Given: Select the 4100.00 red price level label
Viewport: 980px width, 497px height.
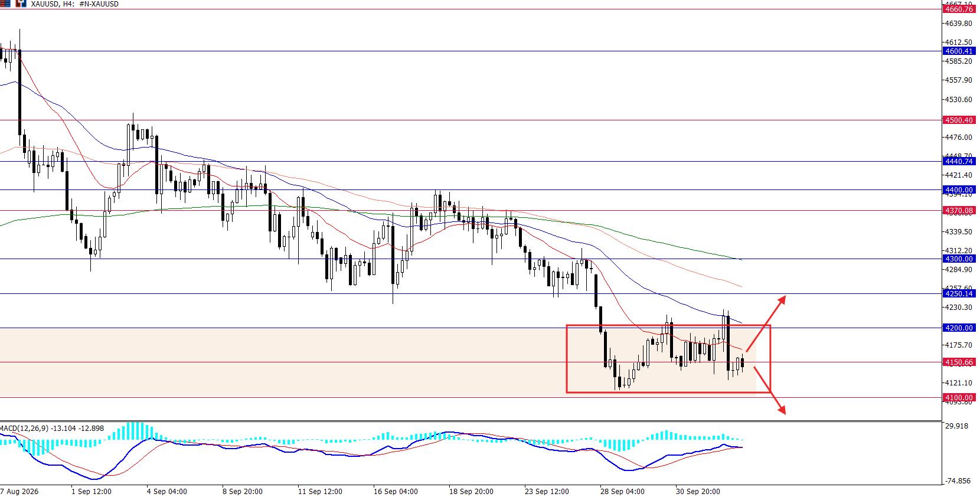Looking at the screenshot, I should (959, 398).
